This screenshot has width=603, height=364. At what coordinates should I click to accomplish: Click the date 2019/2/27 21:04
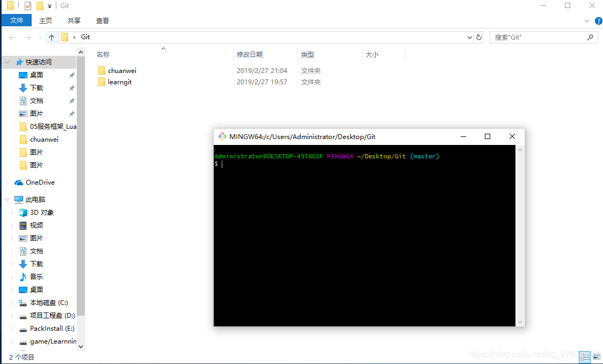click(262, 71)
